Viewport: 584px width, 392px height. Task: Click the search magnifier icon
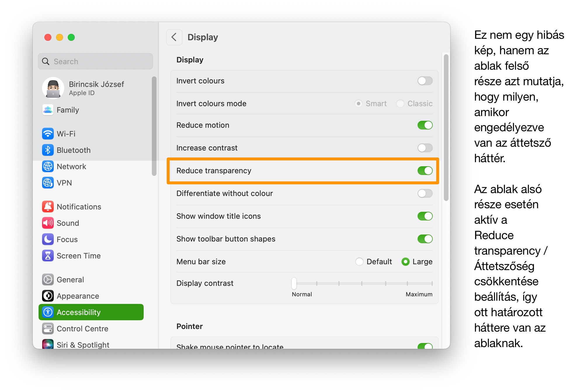(46, 62)
